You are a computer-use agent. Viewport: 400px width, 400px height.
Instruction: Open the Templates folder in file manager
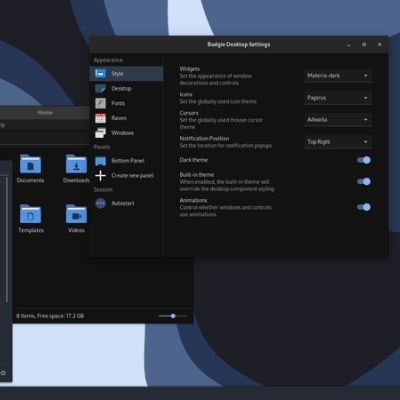coord(31,218)
